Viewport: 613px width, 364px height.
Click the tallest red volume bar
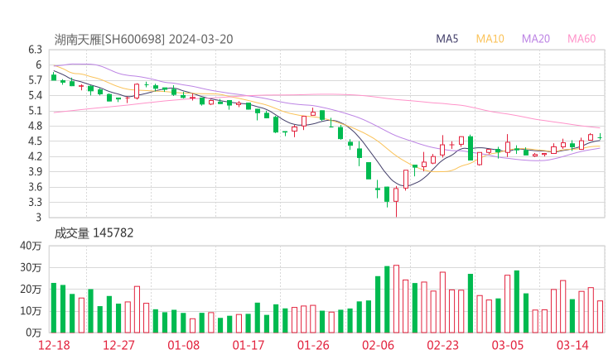pos(396,299)
